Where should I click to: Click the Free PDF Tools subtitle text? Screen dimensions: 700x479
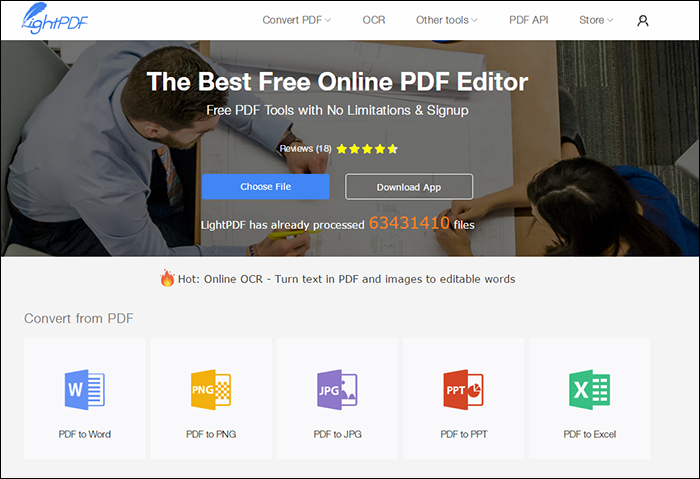pyautogui.click(x=337, y=110)
